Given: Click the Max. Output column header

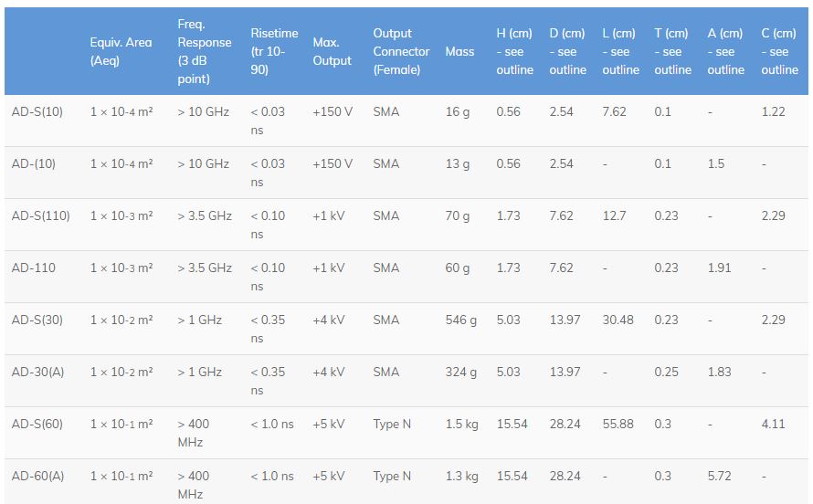Looking at the screenshot, I should pos(332,51).
